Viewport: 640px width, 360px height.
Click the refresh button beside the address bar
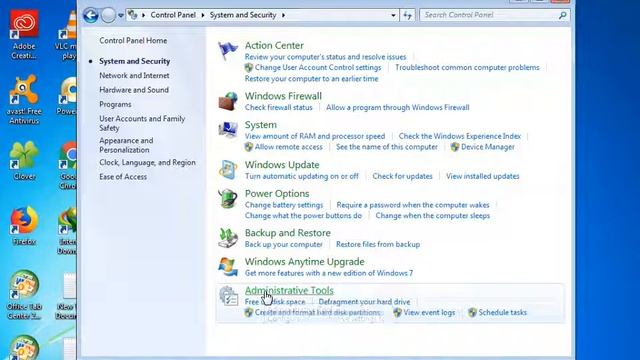point(407,16)
